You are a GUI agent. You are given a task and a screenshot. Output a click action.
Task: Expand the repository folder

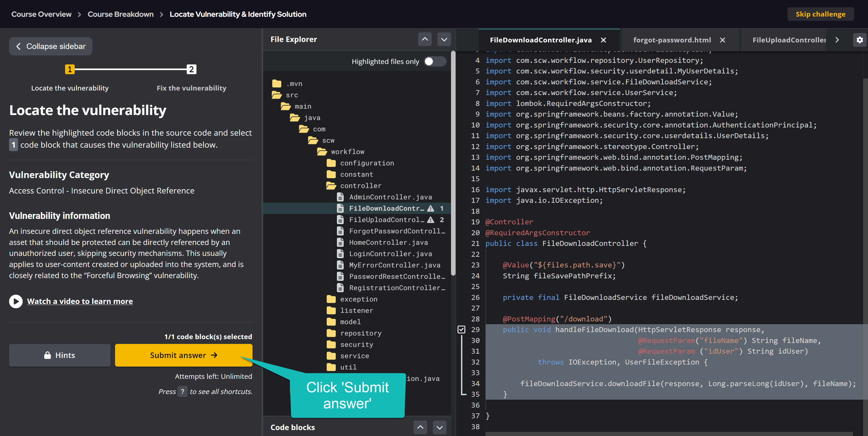tap(354, 333)
